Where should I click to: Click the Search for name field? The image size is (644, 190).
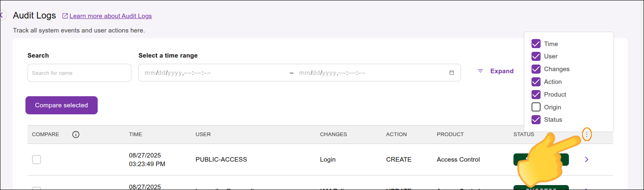pos(79,73)
